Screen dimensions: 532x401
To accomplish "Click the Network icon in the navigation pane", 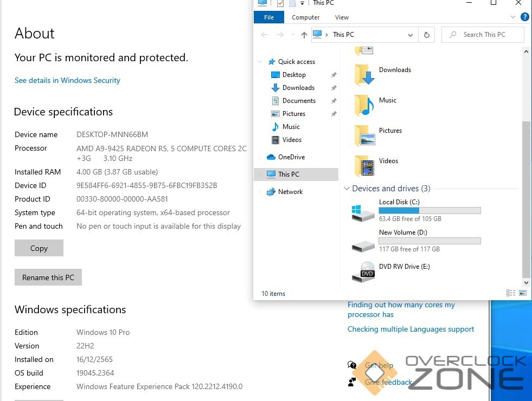I will (271, 192).
